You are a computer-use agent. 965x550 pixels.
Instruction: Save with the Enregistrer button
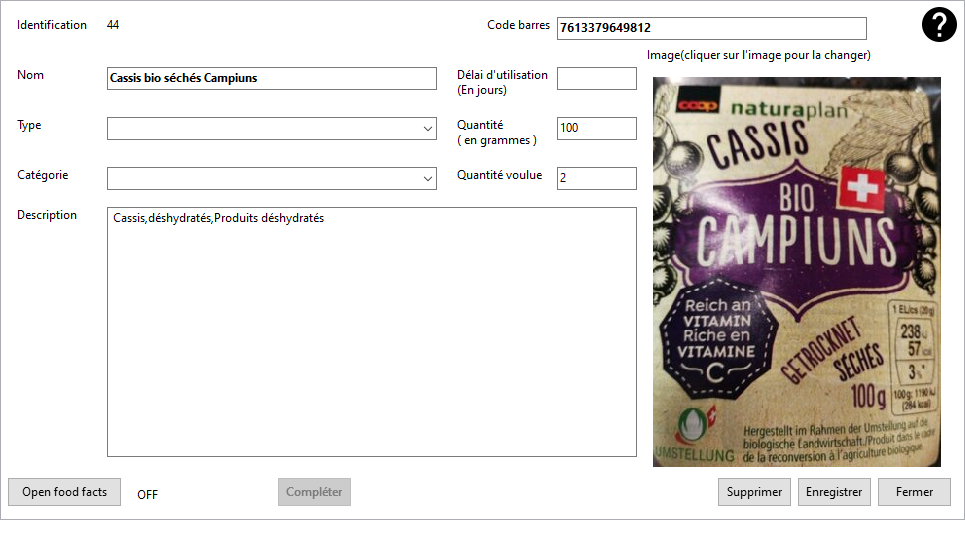pyautogui.click(x=834, y=492)
